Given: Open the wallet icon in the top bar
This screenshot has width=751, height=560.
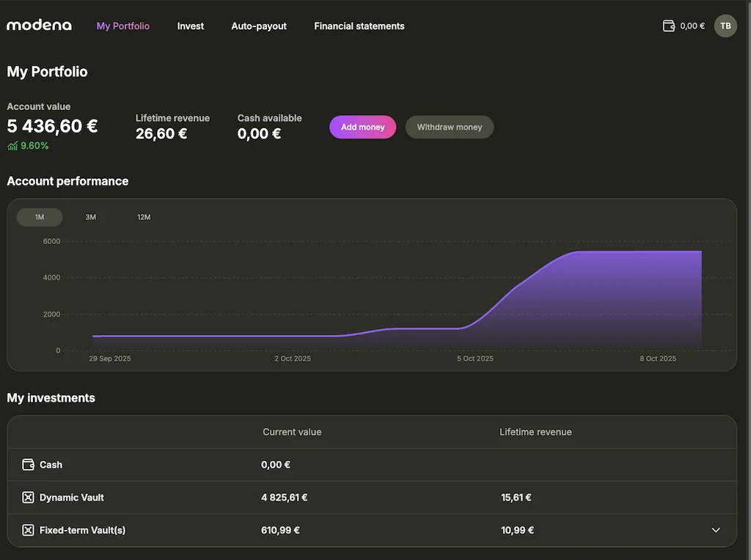Looking at the screenshot, I should (668, 25).
